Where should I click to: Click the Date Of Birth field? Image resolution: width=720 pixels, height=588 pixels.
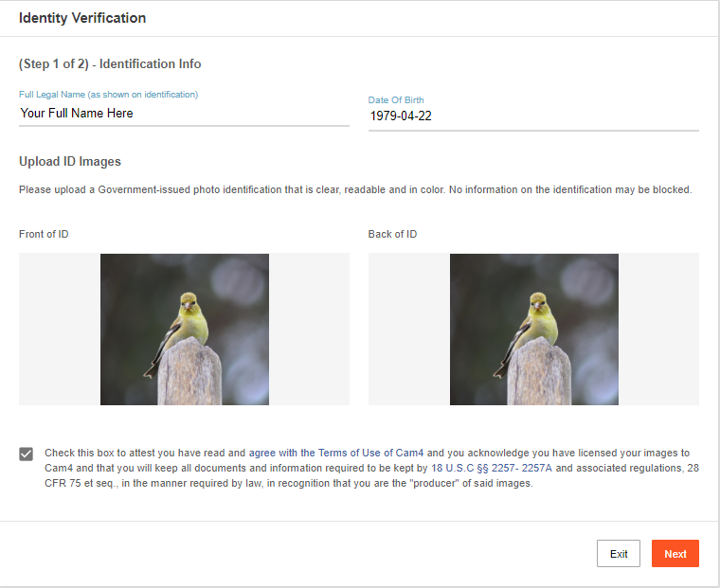tap(532, 117)
